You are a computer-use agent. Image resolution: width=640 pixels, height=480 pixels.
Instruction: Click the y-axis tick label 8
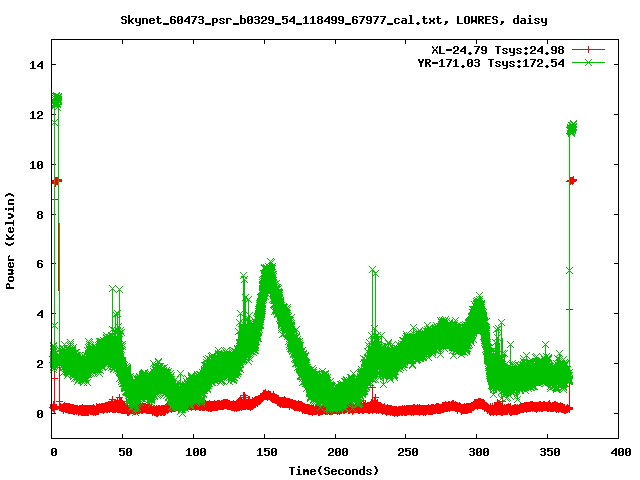40,215
